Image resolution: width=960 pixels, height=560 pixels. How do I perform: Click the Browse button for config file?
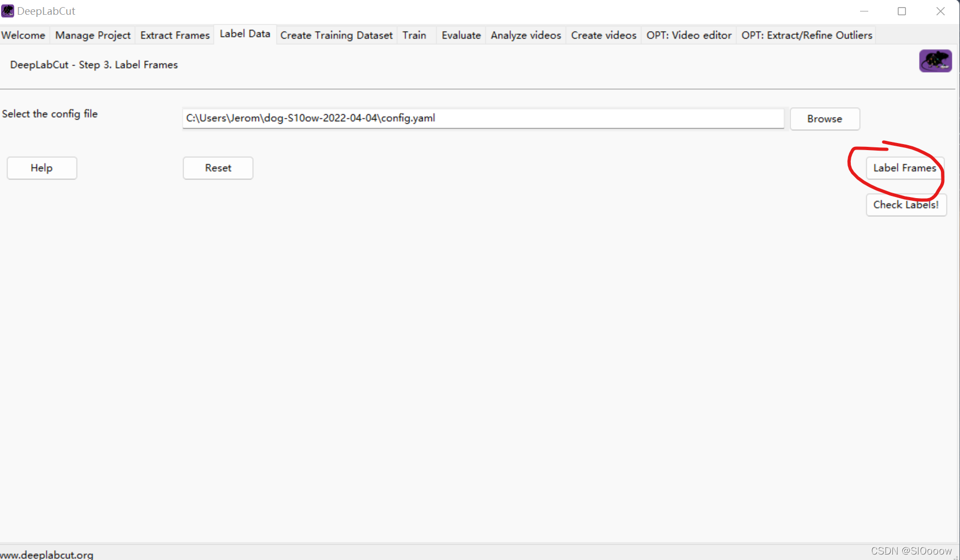(825, 119)
